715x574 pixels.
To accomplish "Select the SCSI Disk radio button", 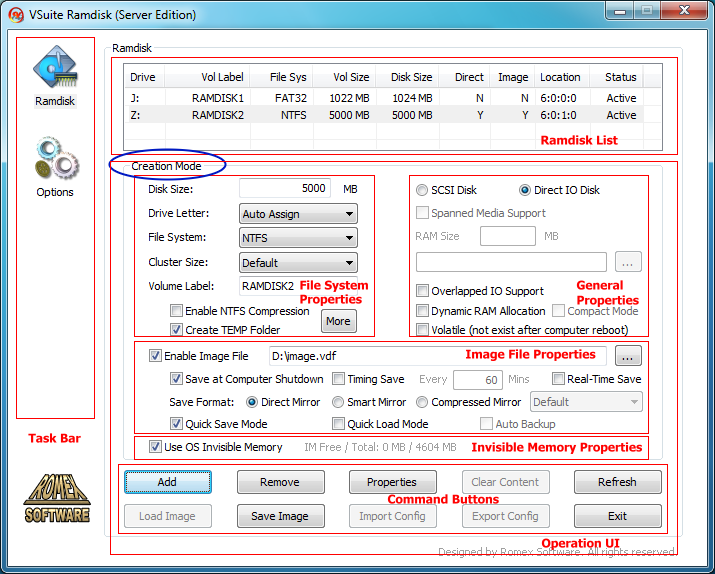I will click(x=422, y=190).
